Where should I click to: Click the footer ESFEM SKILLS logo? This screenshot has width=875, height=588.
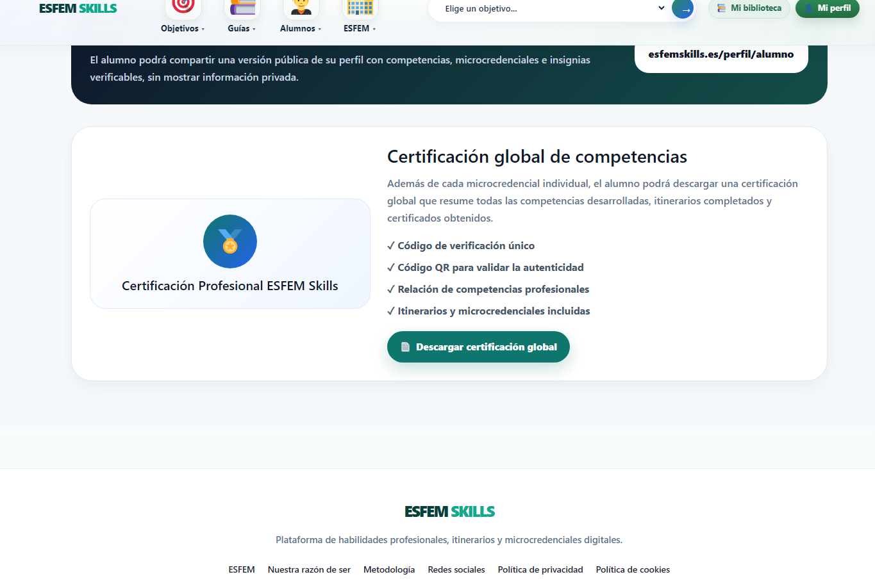449,512
